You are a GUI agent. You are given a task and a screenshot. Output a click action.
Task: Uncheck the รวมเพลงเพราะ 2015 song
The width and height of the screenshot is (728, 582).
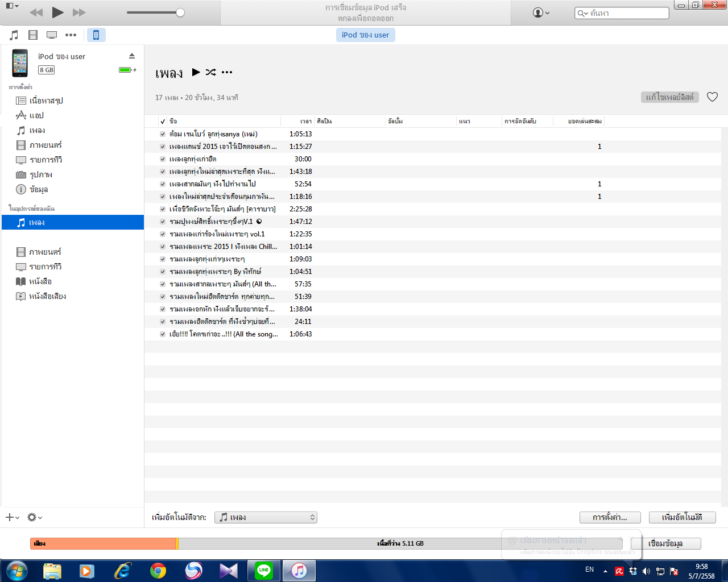point(163,247)
